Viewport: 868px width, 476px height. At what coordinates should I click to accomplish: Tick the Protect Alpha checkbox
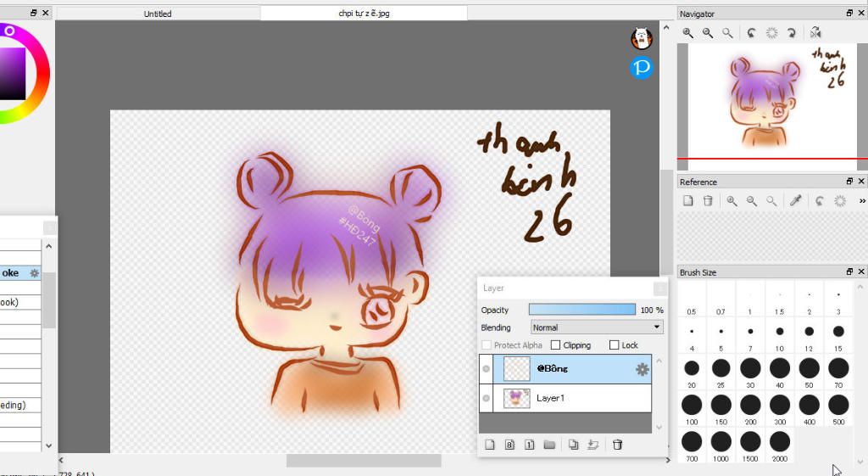(x=486, y=345)
